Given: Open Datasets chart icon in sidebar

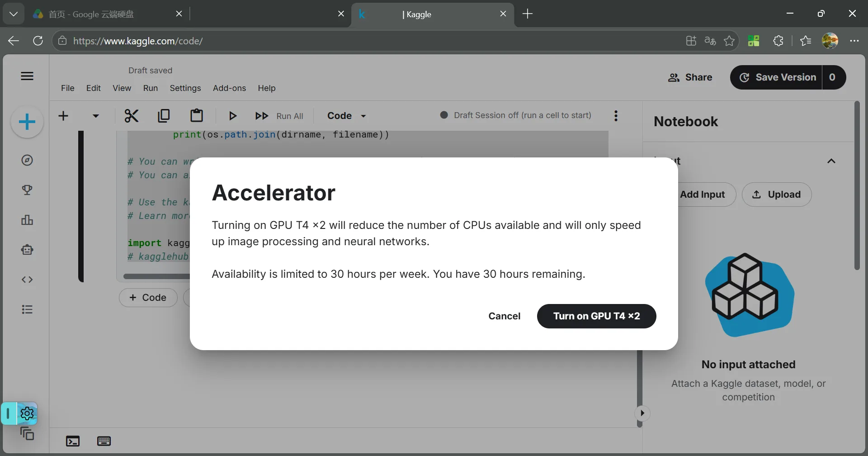Looking at the screenshot, I should tap(27, 220).
